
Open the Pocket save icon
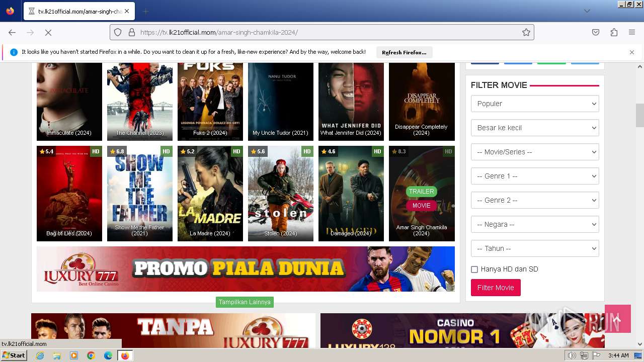pyautogui.click(x=596, y=32)
